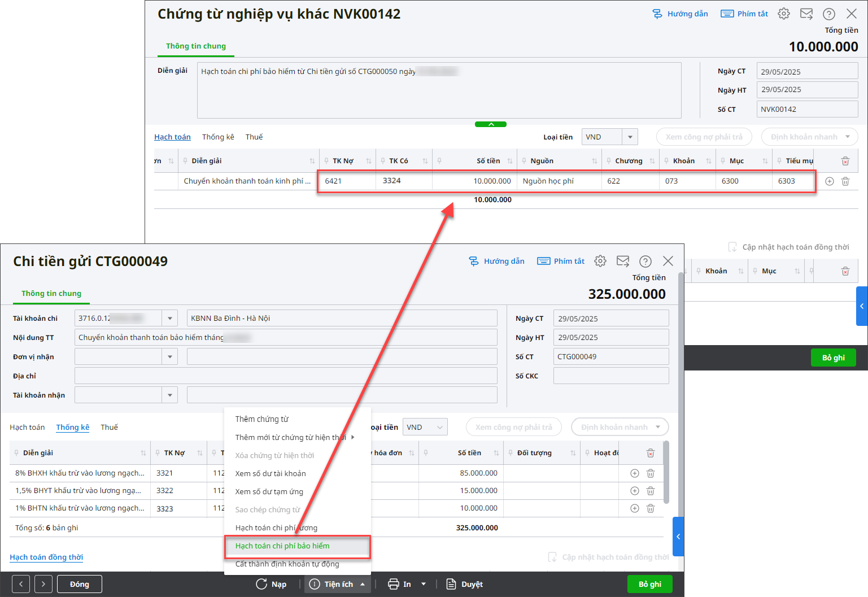Toggle Cập nhật hạch toán đồng thời in CTG000049

[x=608, y=557]
